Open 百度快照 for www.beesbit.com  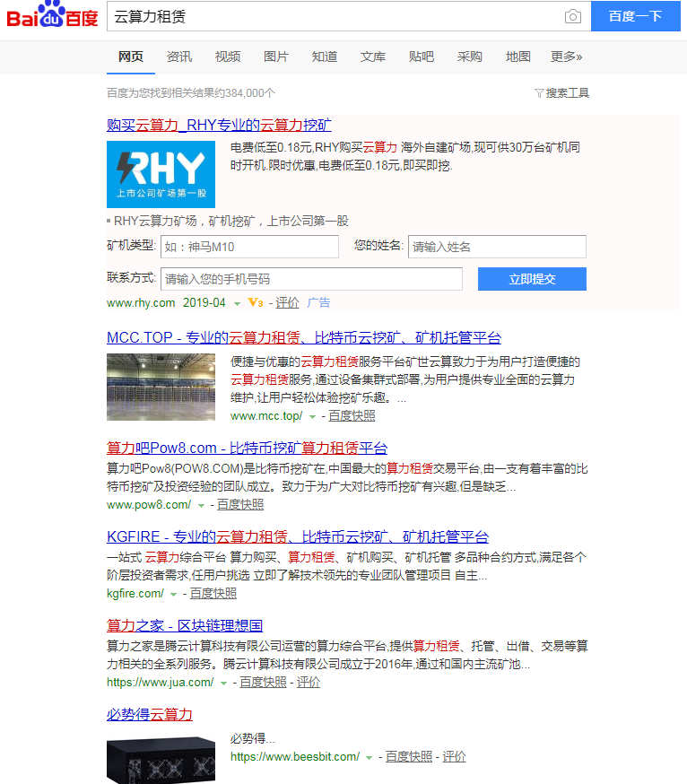(x=408, y=756)
